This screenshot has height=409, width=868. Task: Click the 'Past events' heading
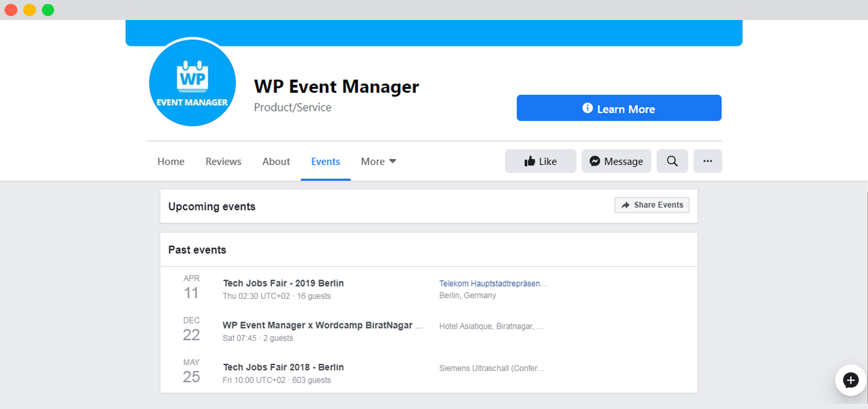(197, 250)
